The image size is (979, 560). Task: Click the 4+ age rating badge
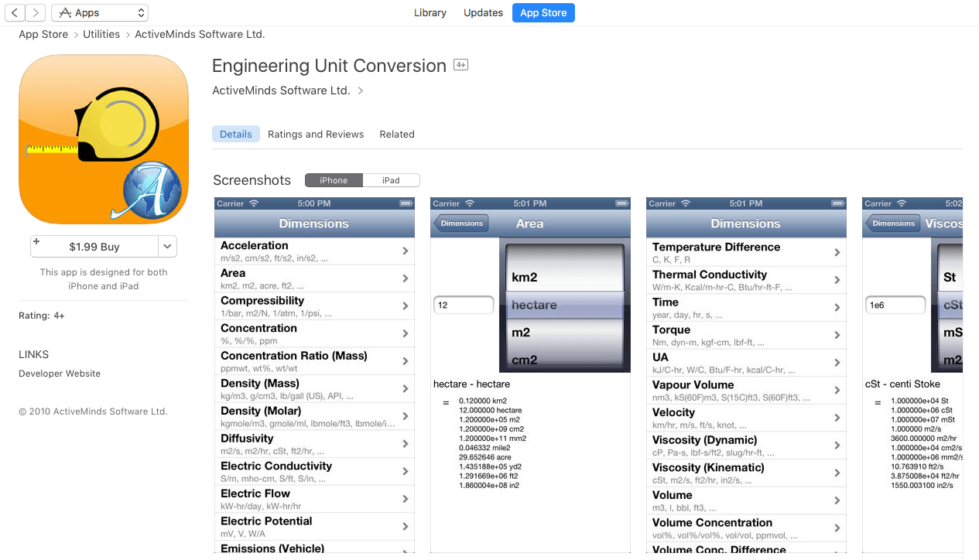[460, 65]
